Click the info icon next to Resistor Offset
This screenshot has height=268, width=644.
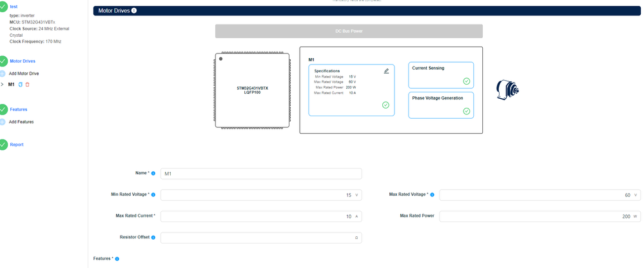(x=153, y=238)
